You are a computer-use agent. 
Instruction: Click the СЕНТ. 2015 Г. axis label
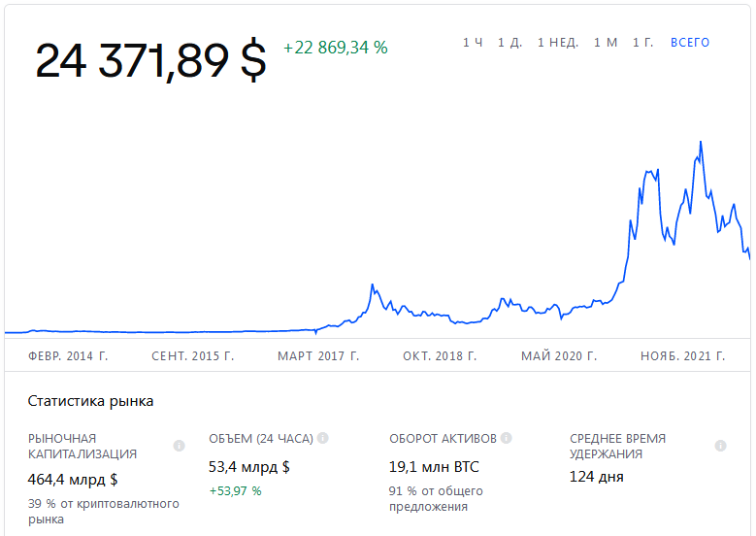[193, 356]
